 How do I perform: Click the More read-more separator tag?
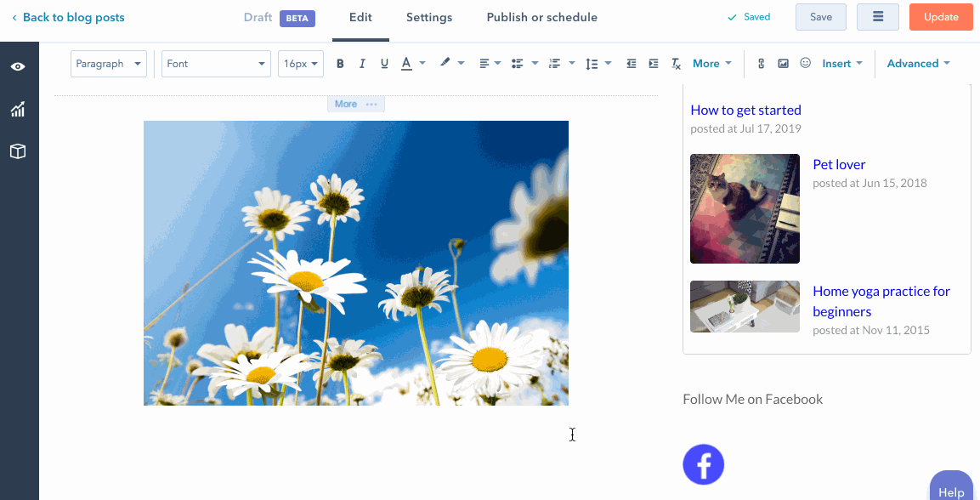[x=355, y=105]
